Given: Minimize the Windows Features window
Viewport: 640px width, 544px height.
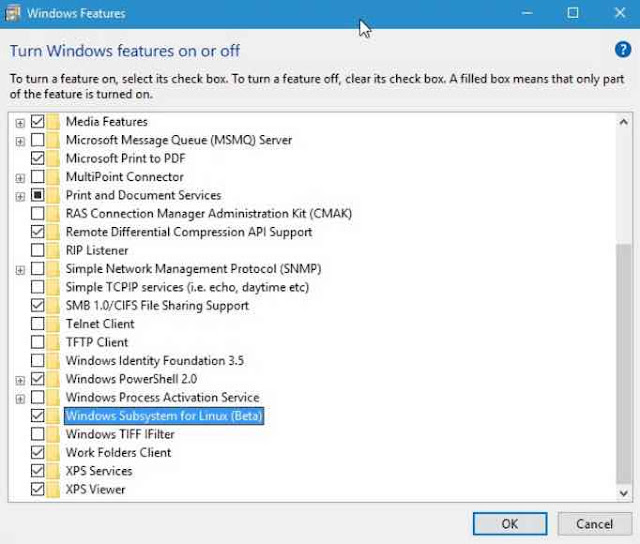Looking at the screenshot, I should [x=527, y=13].
